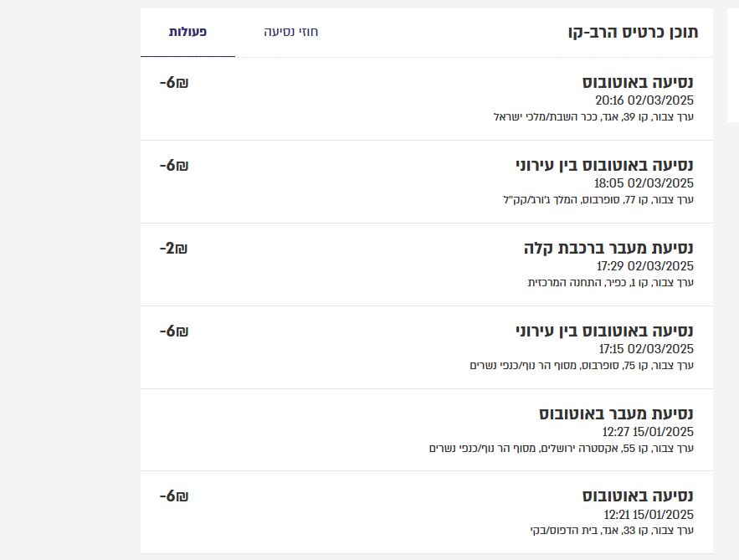Image resolution: width=739 pixels, height=560 pixels.
Task: Click the -6₪ amount of the 20:16 ride
Action: pos(174,82)
